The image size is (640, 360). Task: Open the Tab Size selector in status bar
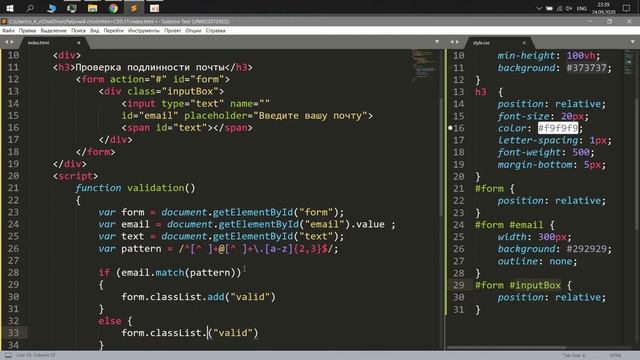tap(574, 356)
